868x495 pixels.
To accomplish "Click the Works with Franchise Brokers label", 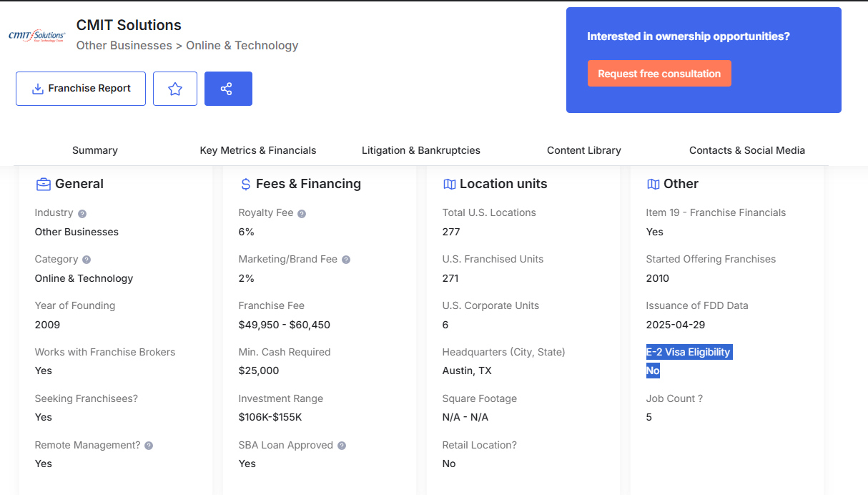I will [x=105, y=352].
